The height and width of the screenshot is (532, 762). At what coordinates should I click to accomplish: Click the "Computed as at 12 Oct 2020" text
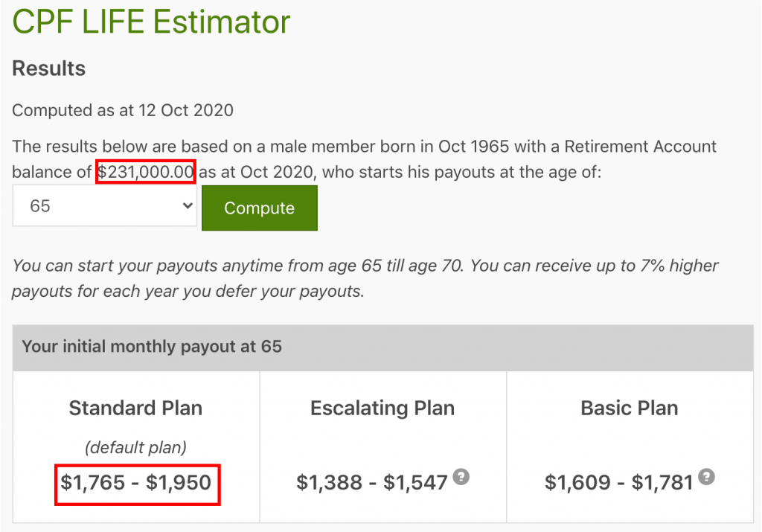pos(123,111)
